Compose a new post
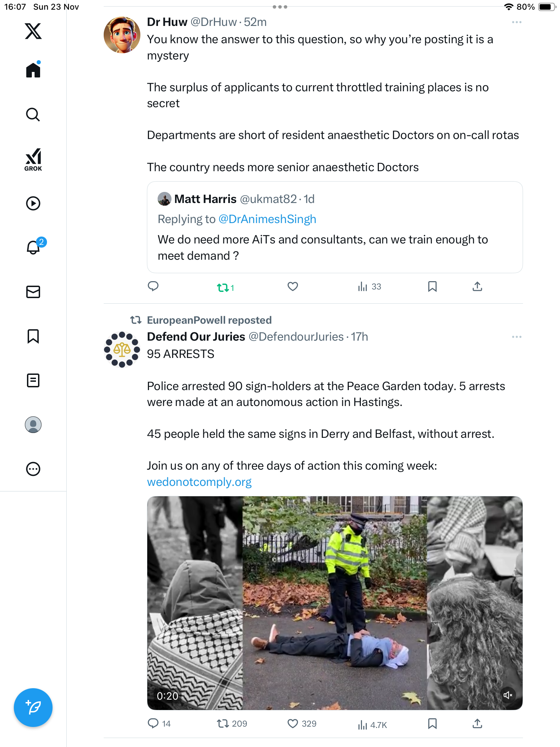Image resolution: width=560 pixels, height=747 pixels. [33, 708]
